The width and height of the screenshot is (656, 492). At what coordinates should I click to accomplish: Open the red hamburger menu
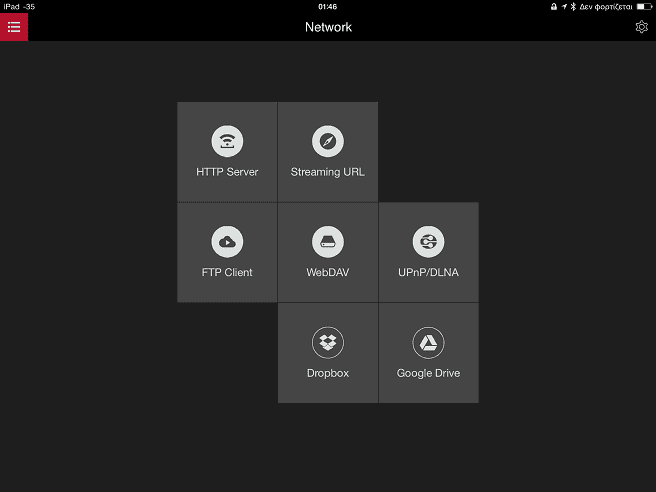point(14,27)
